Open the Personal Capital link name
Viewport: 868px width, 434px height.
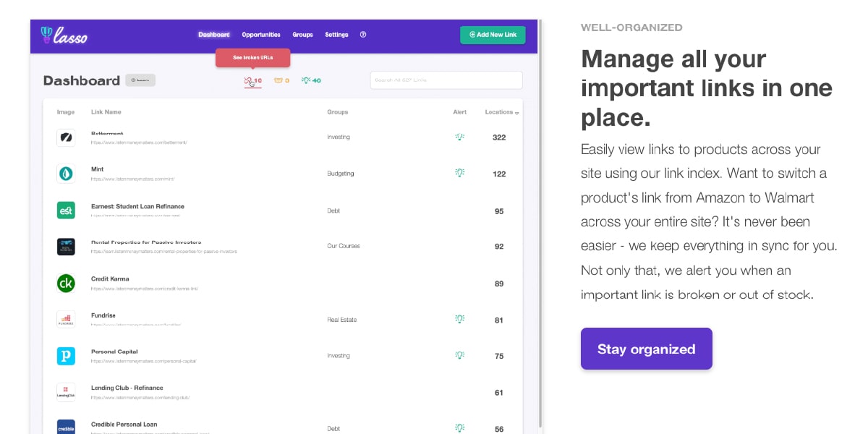114,352
